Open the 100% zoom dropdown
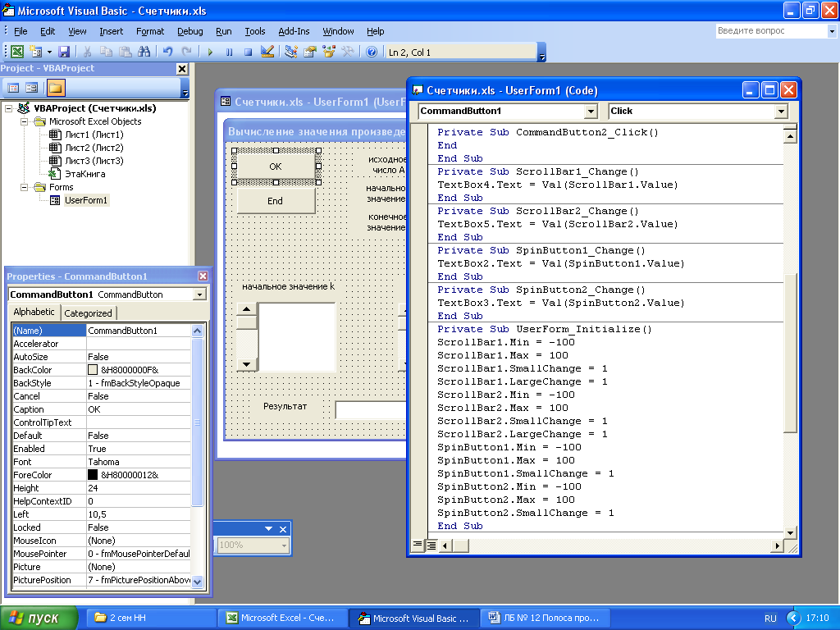Image resolution: width=840 pixels, height=630 pixels. click(284, 546)
